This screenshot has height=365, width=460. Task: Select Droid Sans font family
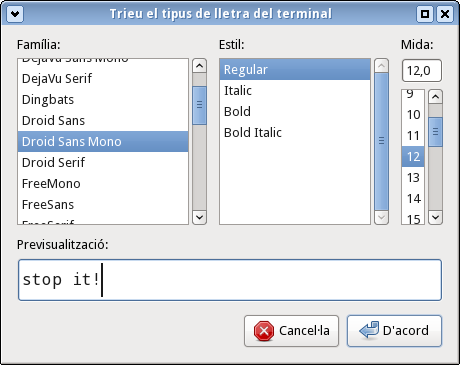click(x=103, y=121)
